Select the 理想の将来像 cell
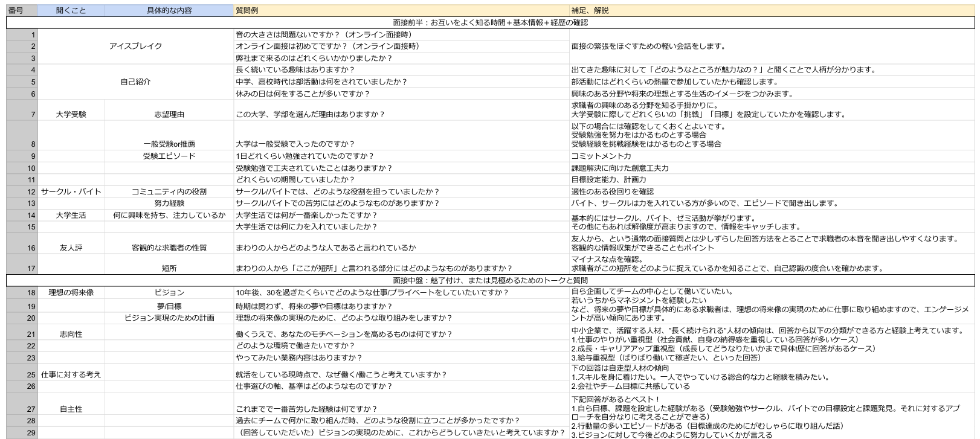Viewport: 980px width, 439px height. click(71, 292)
